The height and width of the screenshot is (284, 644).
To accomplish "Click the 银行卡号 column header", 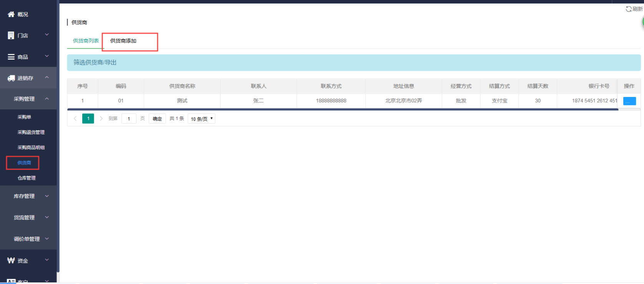I will pos(599,86).
